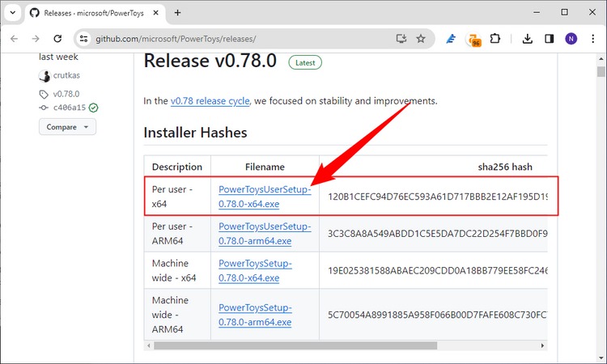Open extension with 96 badge
Screen dimensions: 607x364
coord(474,40)
